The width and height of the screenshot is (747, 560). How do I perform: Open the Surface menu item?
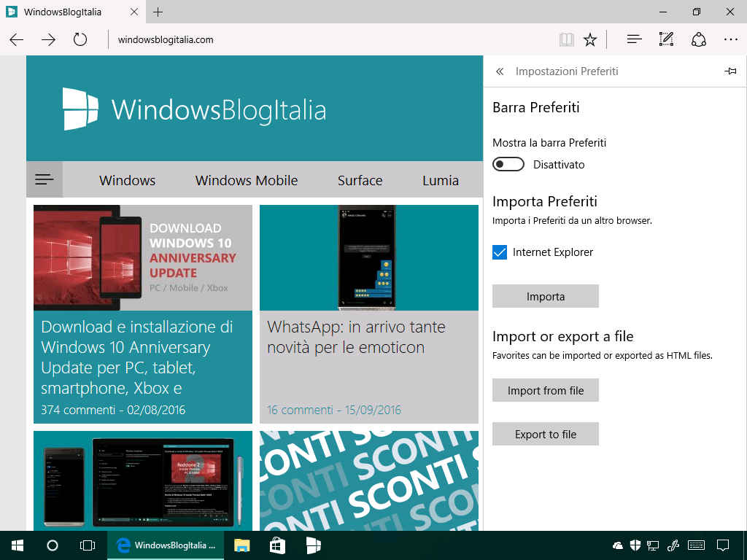(x=360, y=181)
